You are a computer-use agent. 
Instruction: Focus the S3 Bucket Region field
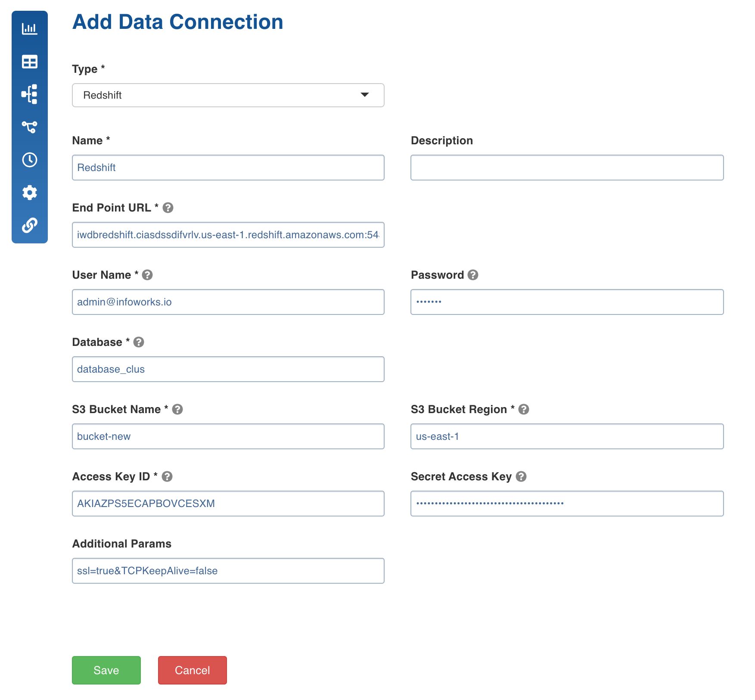point(567,436)
